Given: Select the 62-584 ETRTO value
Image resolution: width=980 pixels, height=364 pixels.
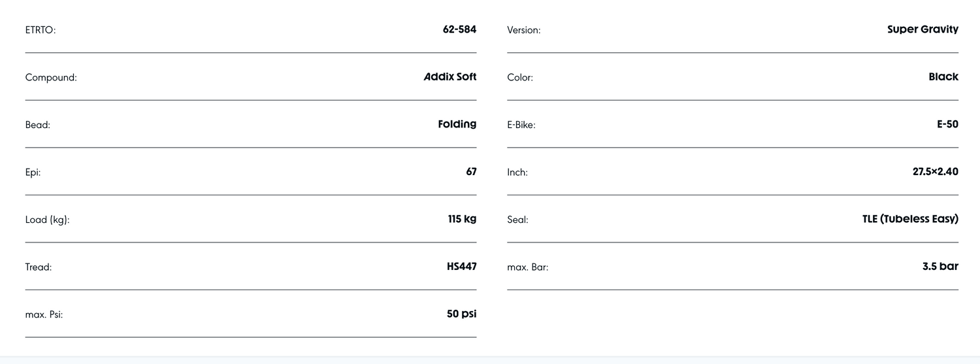Looking at the screenshot, I should pos(459,29).
